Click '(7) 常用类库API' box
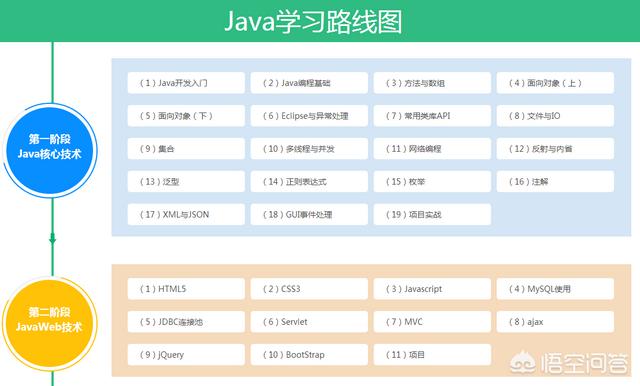This screenshot has height=386, width=640. click(432, 116)
